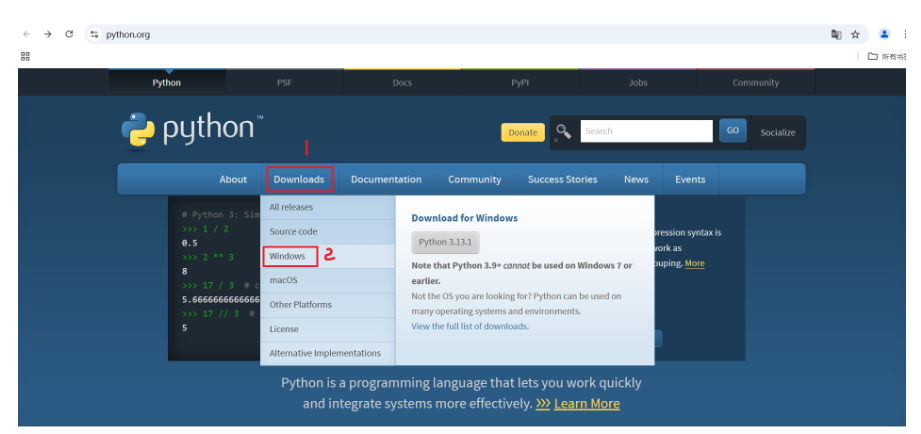The image size is (921, 434).
Task: Click the Python logo
Action: tap(192, 130)
